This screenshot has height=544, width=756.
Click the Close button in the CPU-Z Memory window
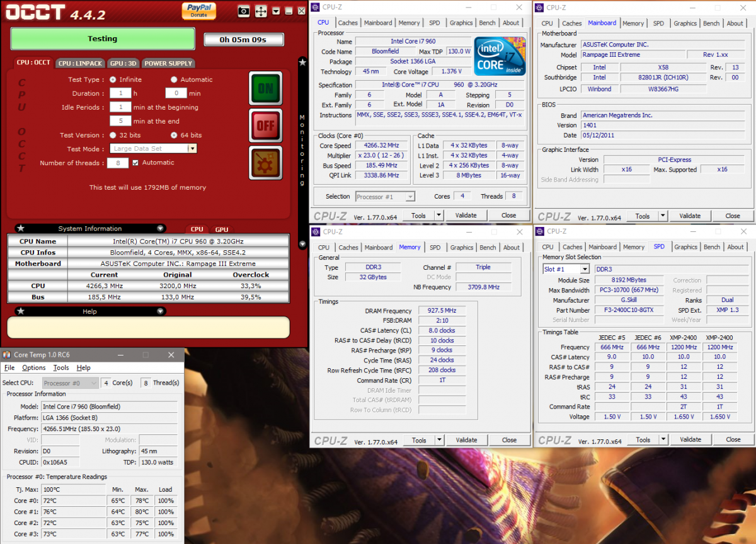tap(510, 440)
